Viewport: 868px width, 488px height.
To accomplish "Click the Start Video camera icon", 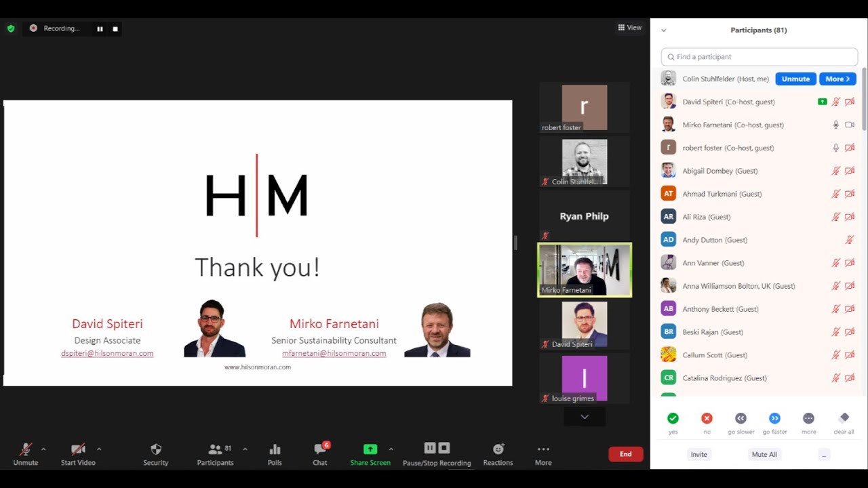I will (78, 449).
